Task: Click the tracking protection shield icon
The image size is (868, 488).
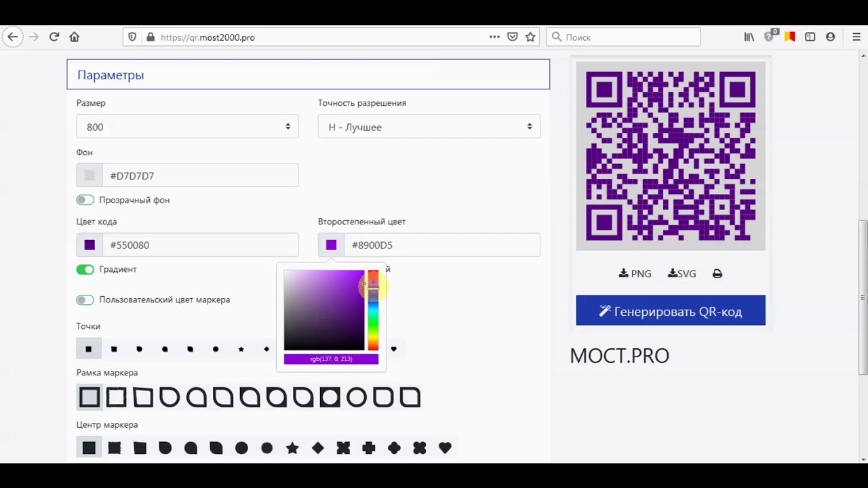Action: click(x=132, y=37)
